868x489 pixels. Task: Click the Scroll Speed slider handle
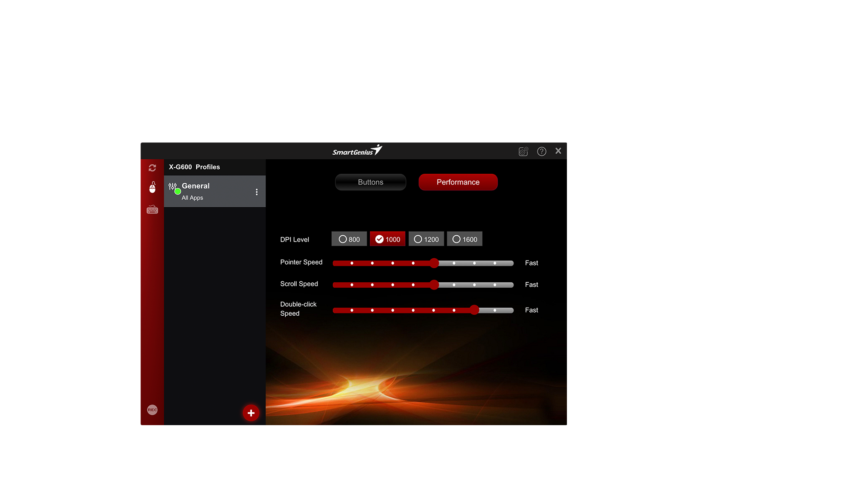click(434, 285)
